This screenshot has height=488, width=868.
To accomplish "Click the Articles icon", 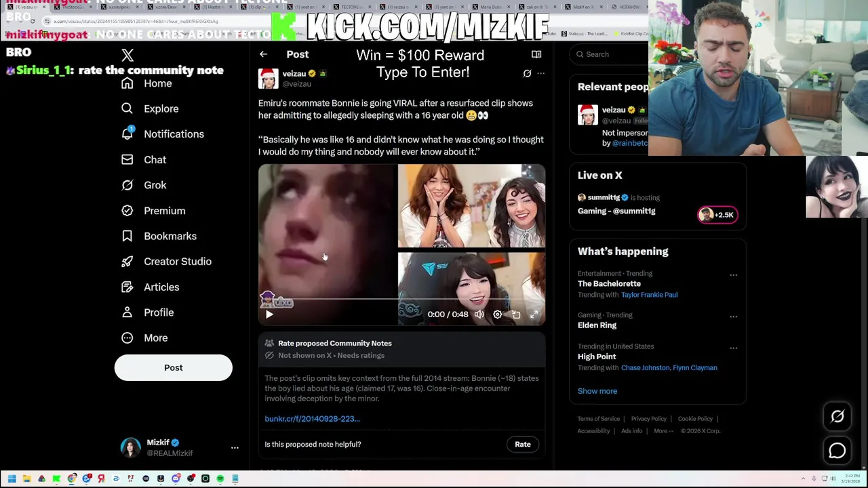I will [x=127, y=287].
